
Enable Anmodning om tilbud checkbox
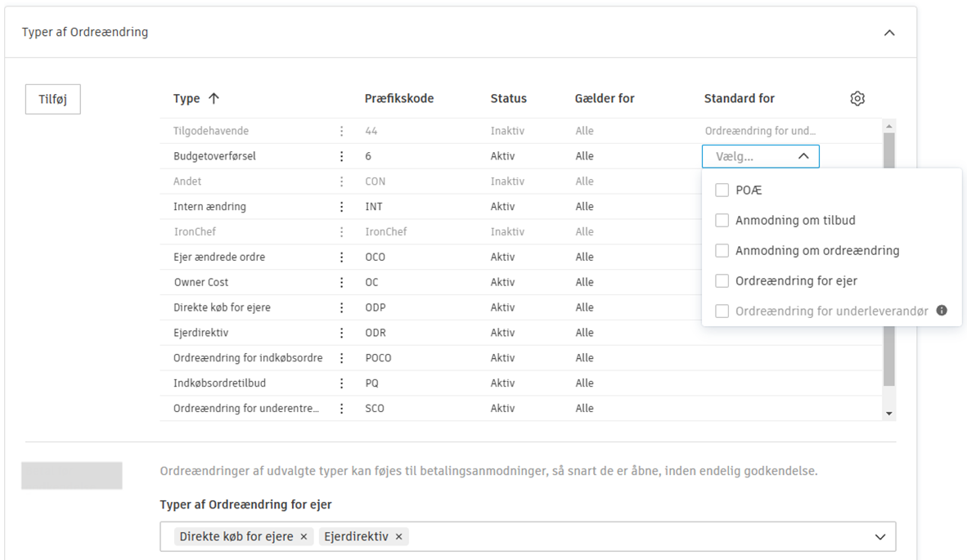(722, 221)
